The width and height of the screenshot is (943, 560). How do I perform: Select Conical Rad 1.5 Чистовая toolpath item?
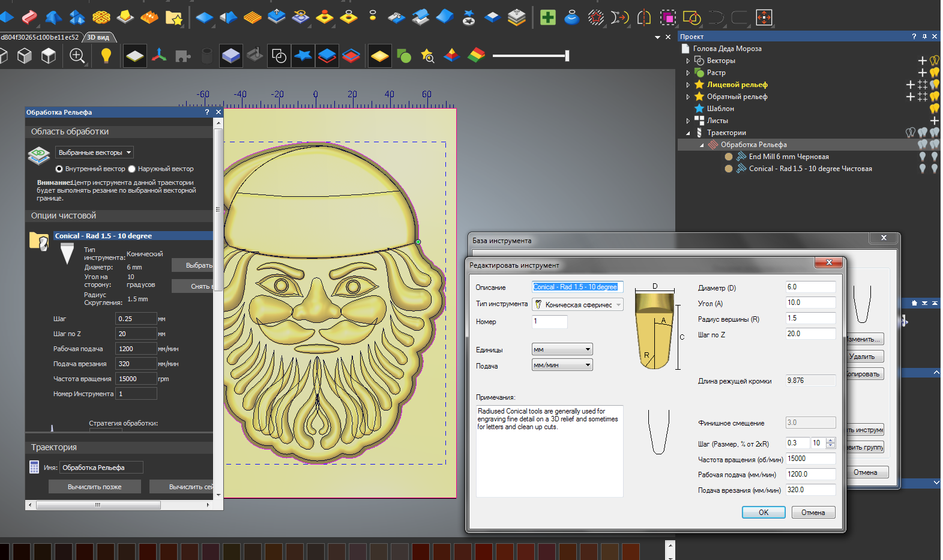(810, 169)
